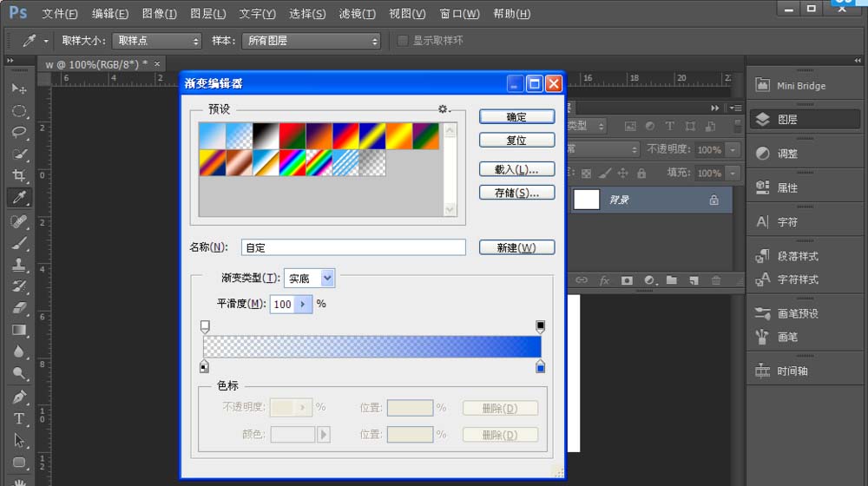The width and height of the screenshot is (868, 486).
Task: Click the 确定 button to confirm gradient
Action: [516, 117]
